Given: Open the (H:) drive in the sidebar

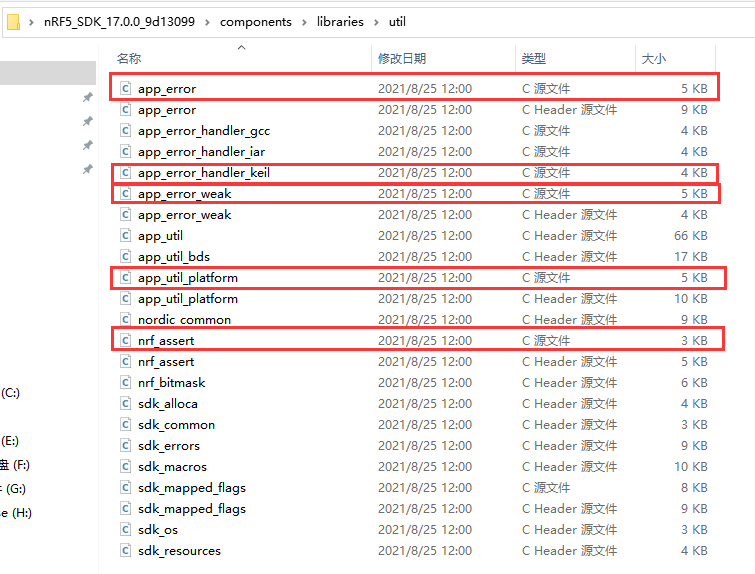Looking at the screenshot, I should click(x=16, y=513).
